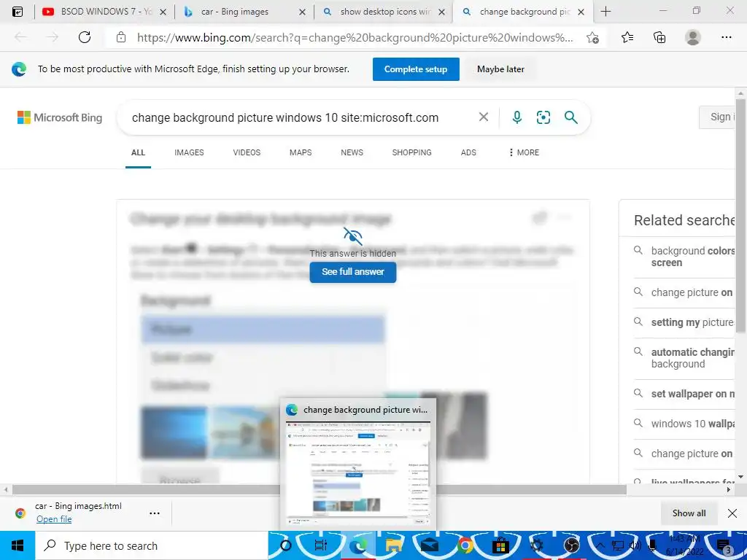Submit search with magnifier icon

(x=570, y=117)
